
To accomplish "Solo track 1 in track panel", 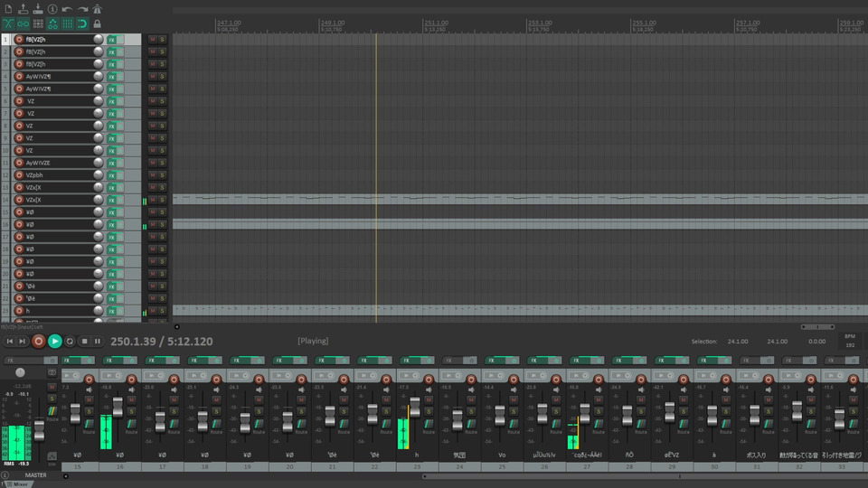I will pos(162,39).
